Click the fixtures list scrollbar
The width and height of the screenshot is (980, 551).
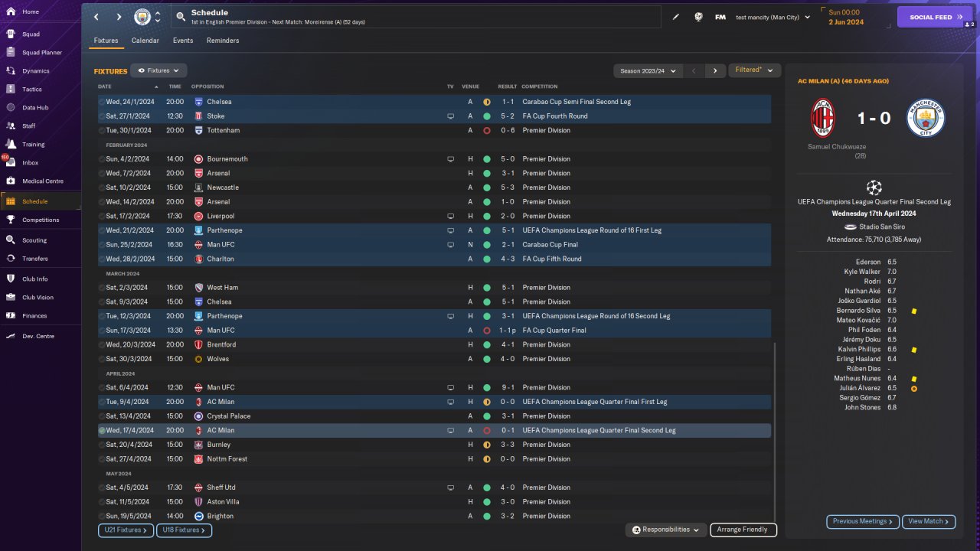point(776,432)
